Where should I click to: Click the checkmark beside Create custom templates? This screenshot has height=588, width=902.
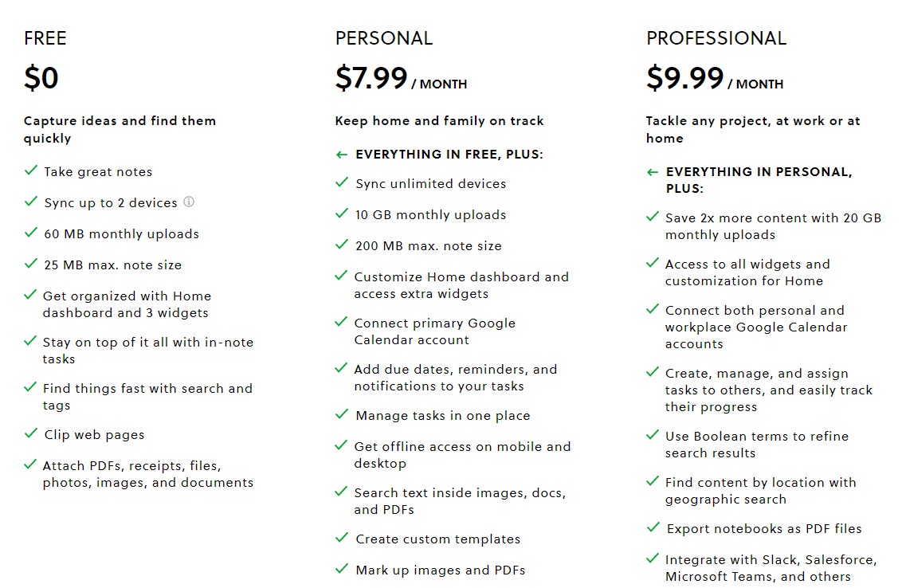342,539
